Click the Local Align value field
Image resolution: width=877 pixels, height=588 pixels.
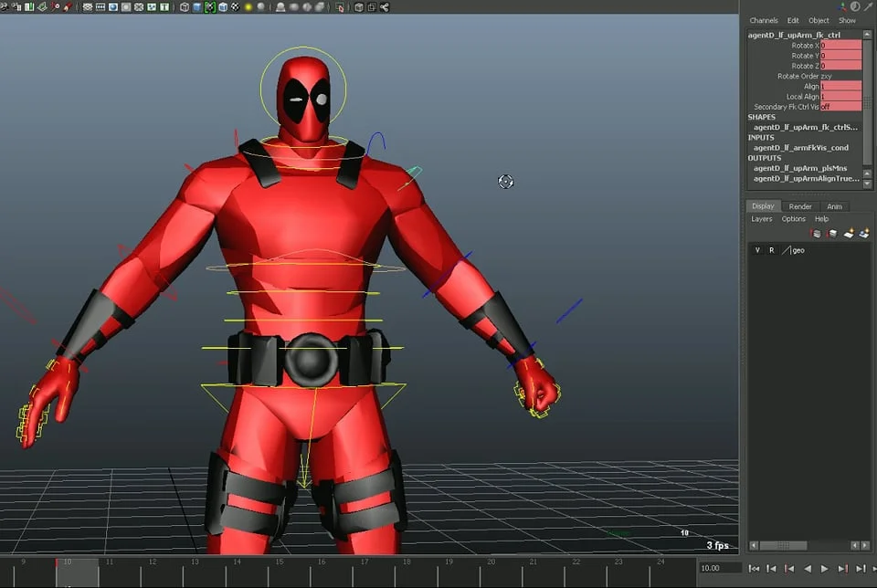point(840,96)
